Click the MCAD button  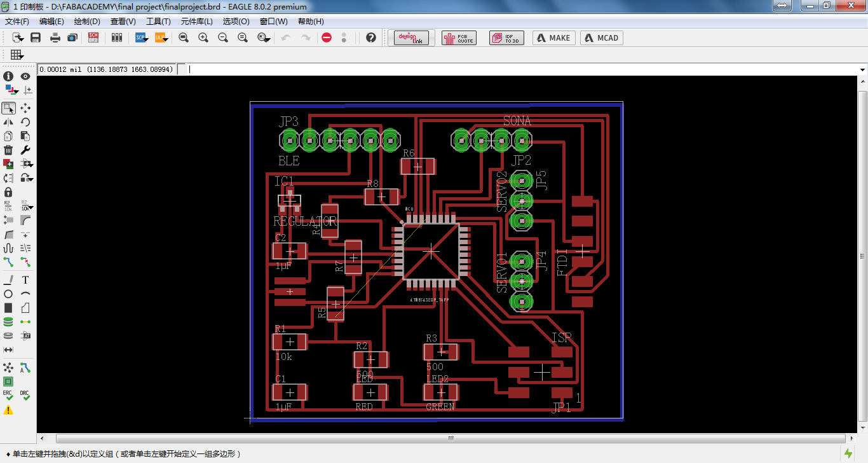click(602, 38)
